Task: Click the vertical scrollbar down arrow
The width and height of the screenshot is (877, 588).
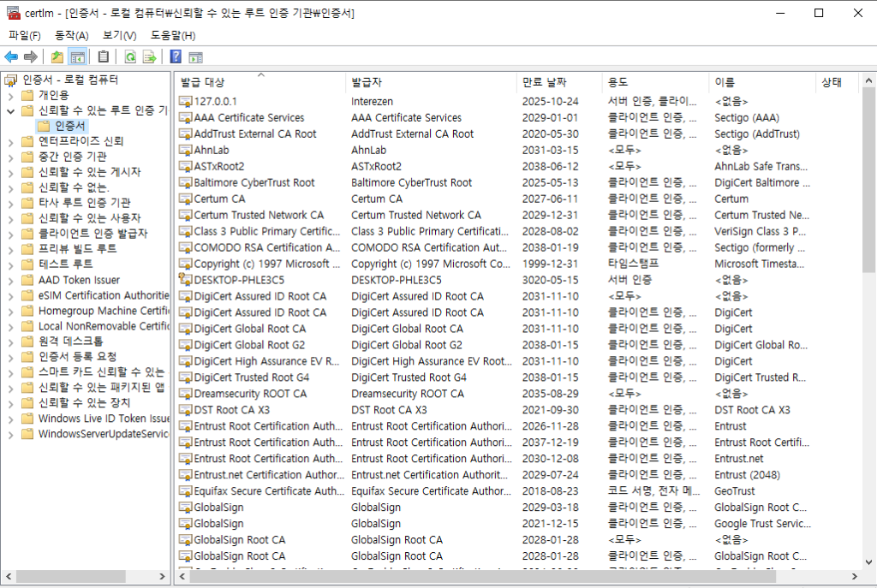Action: 868,562
